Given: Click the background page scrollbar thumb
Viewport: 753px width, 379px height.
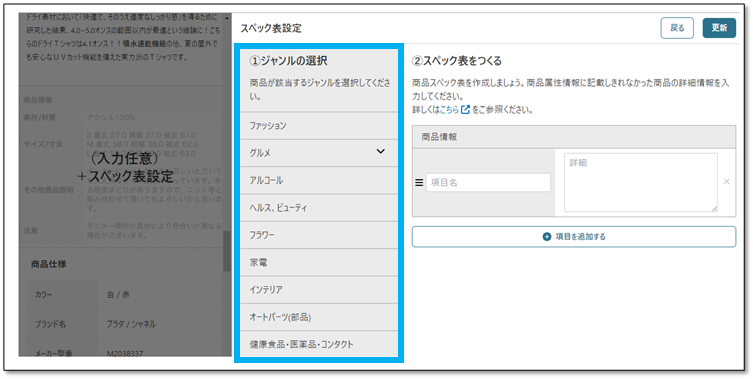Looking at the screenshot, I should click(227, 251).
